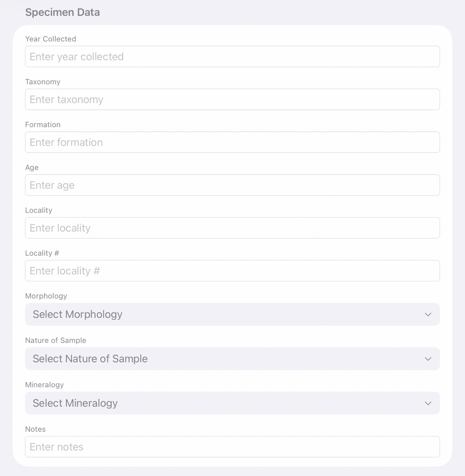Click the Year Collected label text

point(50,39)
